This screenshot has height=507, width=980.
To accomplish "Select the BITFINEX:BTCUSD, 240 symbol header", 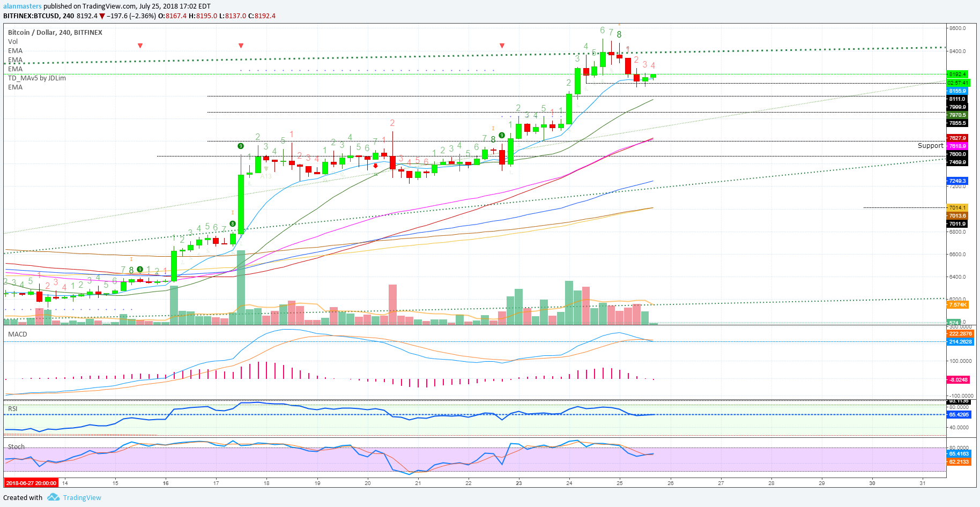I will (x=39, y=16).
